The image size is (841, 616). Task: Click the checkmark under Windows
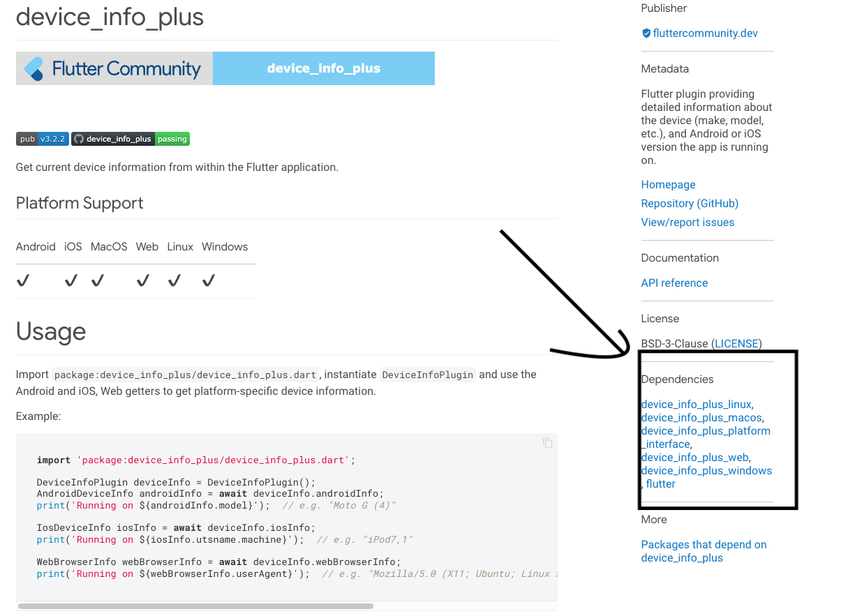(x=208, y=280)
